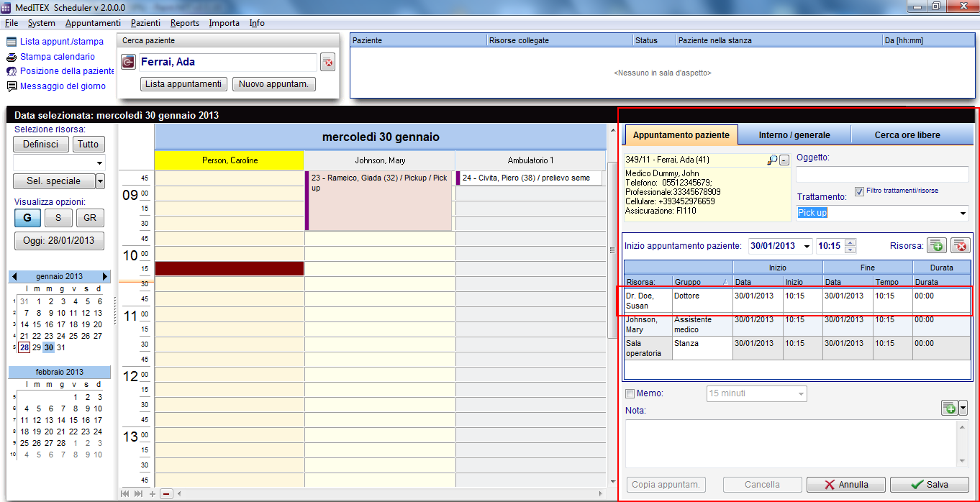This screenshot has height=502, width=980.
Task: Collapse patient details with the minus button
Action: coord(784,160)
